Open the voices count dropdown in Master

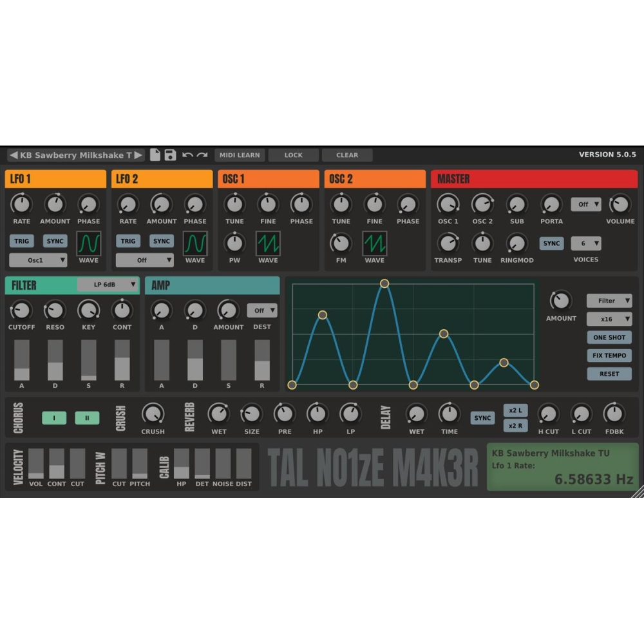click(x=587, y=243)
